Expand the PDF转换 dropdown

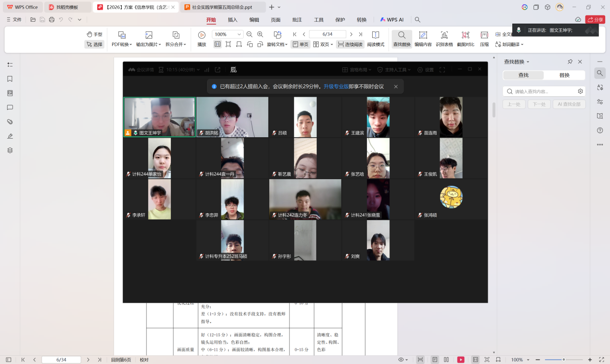click(x=122, y=44)
